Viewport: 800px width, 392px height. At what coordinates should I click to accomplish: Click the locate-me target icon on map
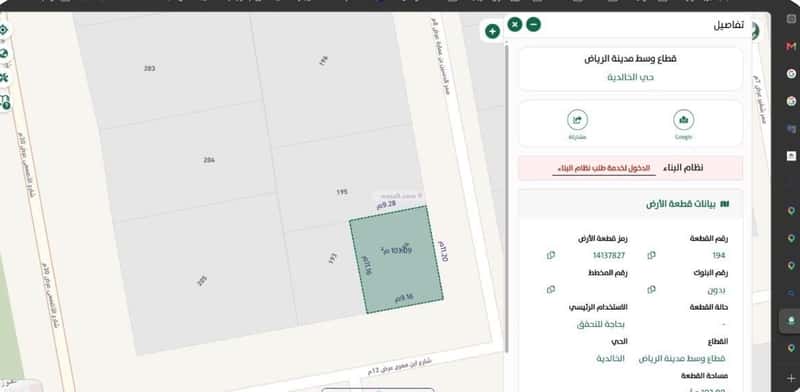click(x=4, y=30)
